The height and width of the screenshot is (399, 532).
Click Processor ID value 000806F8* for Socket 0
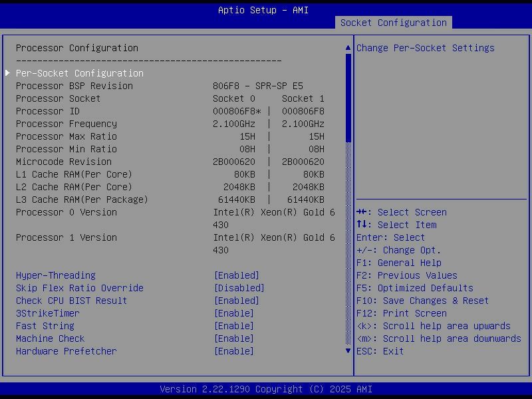237,111
